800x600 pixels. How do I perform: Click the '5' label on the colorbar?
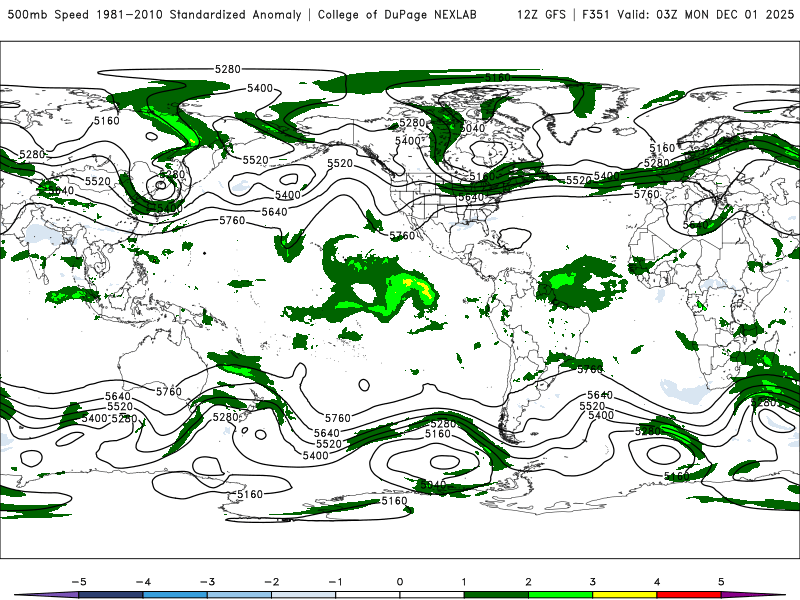(x=721, y=582)
